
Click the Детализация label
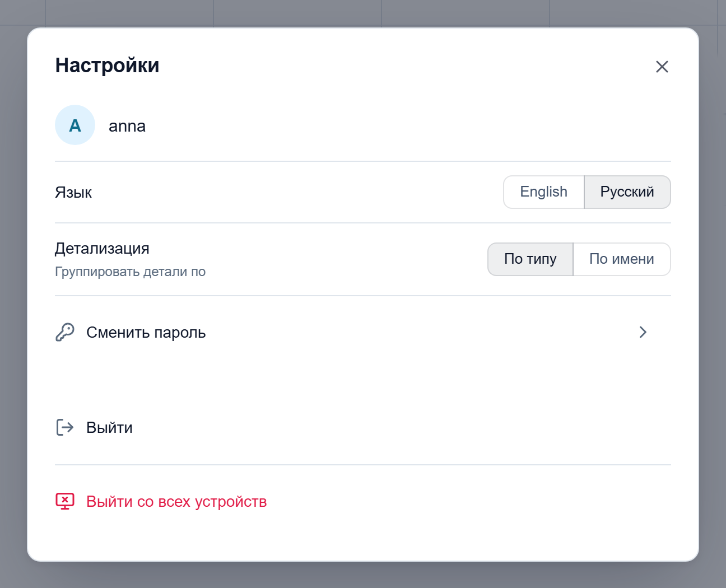(x=103, y=249)
